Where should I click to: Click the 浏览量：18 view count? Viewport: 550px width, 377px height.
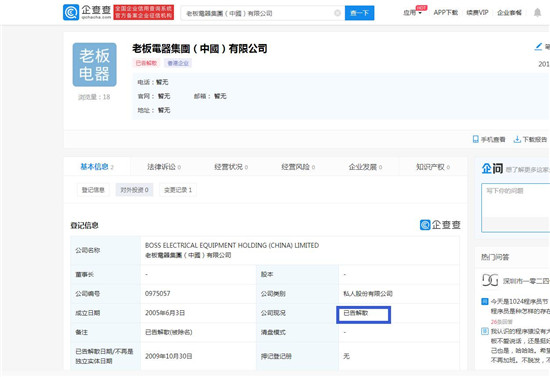(x=94, y=97)
